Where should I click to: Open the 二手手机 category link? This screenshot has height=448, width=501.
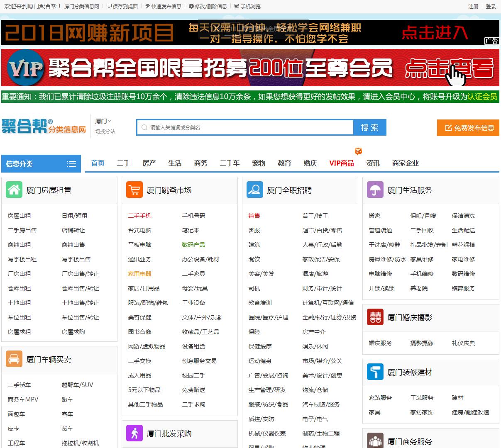(x=139, y=216)
